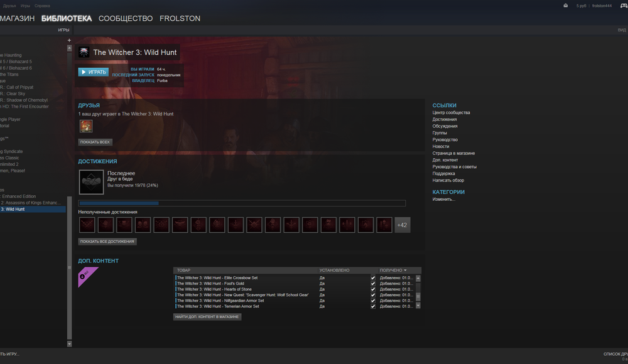Open friend's avatar playing The Witcher 3

point(86,126)
